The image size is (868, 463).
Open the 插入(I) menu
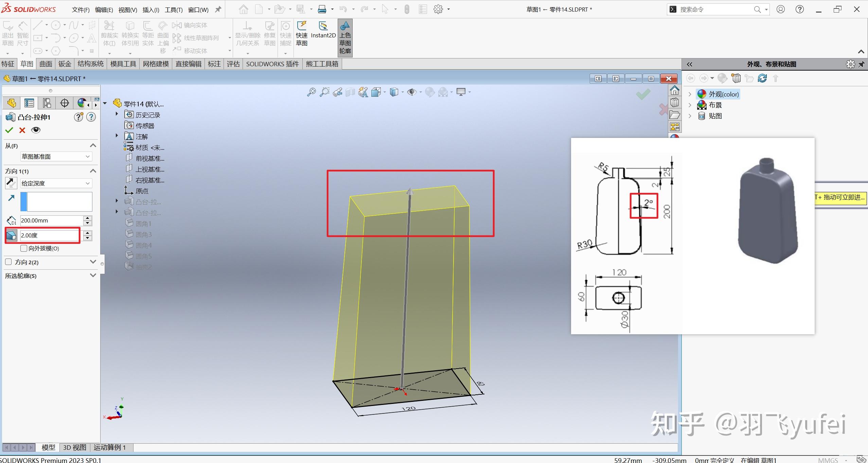[x=150, y=10]
